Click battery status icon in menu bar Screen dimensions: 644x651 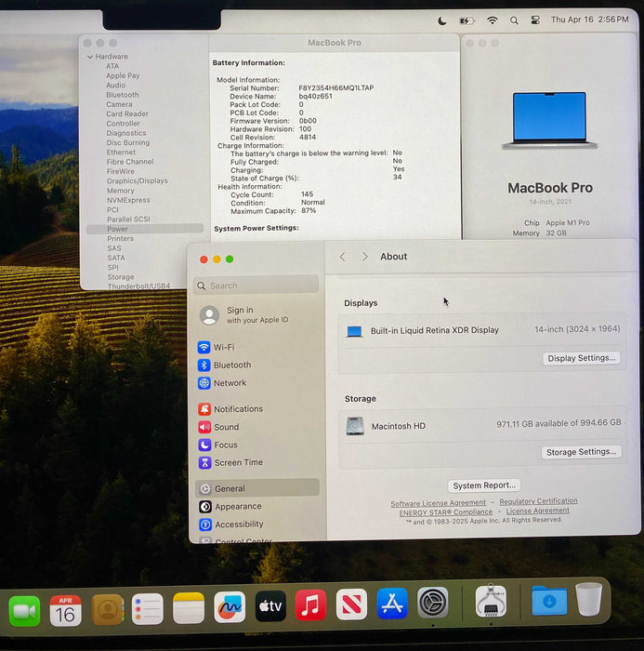click(x=467, y=20)
